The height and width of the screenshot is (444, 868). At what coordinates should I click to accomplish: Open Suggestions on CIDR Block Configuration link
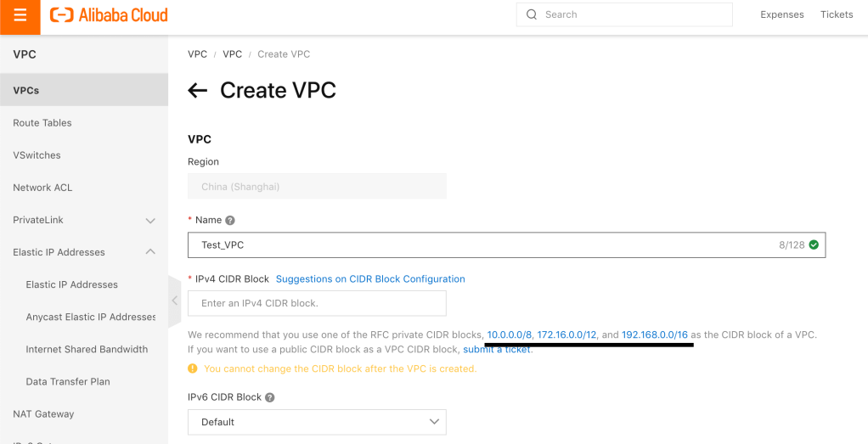370,278
